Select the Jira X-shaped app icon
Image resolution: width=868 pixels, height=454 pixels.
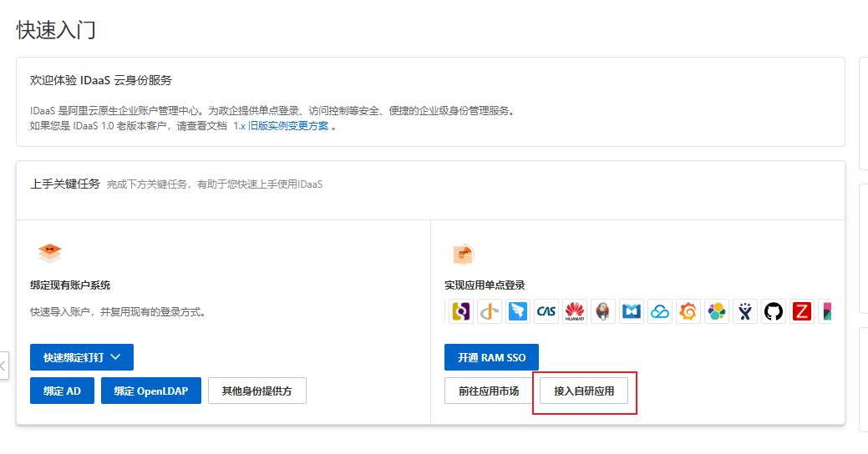[745, 311]
